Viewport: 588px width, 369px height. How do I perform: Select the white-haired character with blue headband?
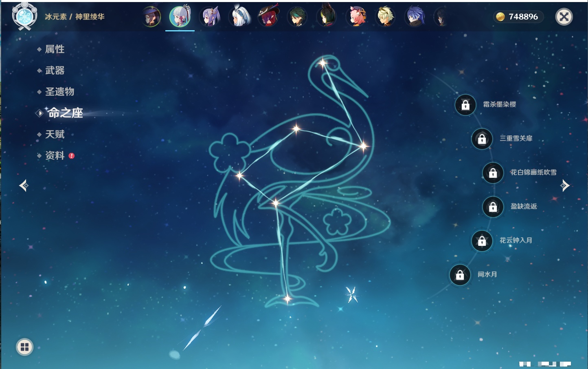point(239,17)
